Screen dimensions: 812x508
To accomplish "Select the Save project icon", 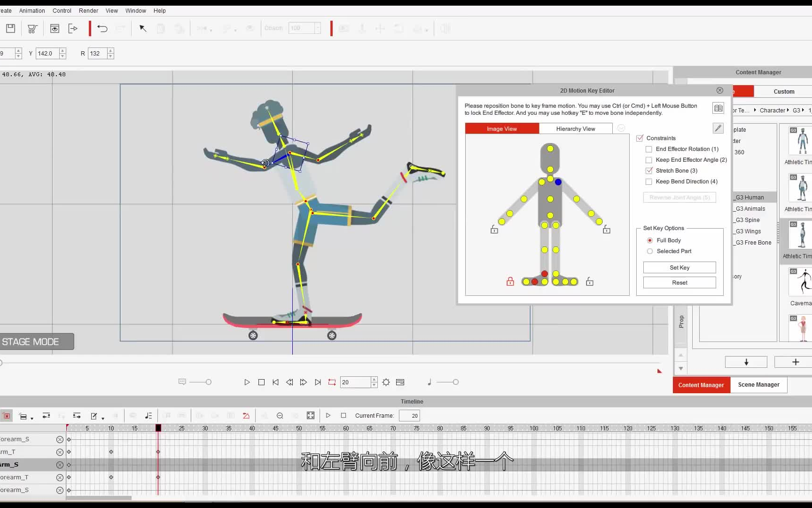I will click(x=10, y=28).
